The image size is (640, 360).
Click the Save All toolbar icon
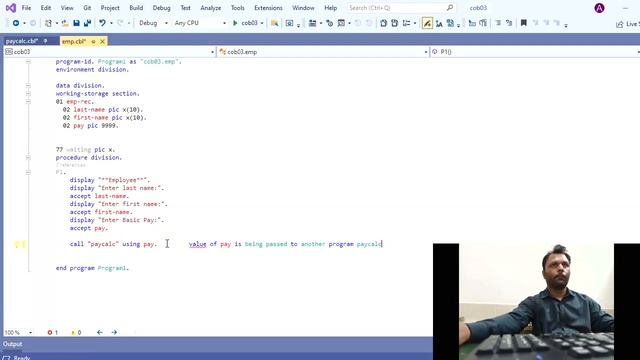[x=87, y=23]
